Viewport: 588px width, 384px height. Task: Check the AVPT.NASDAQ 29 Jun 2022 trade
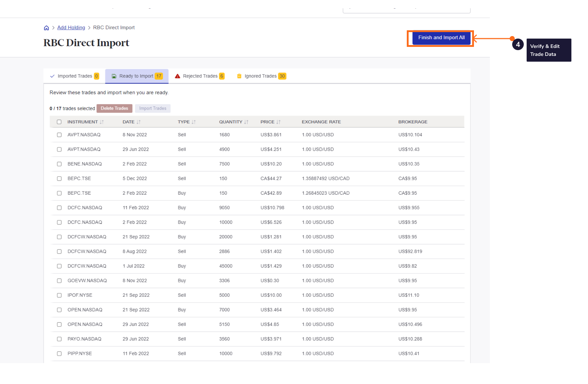[x=59, y=149]
